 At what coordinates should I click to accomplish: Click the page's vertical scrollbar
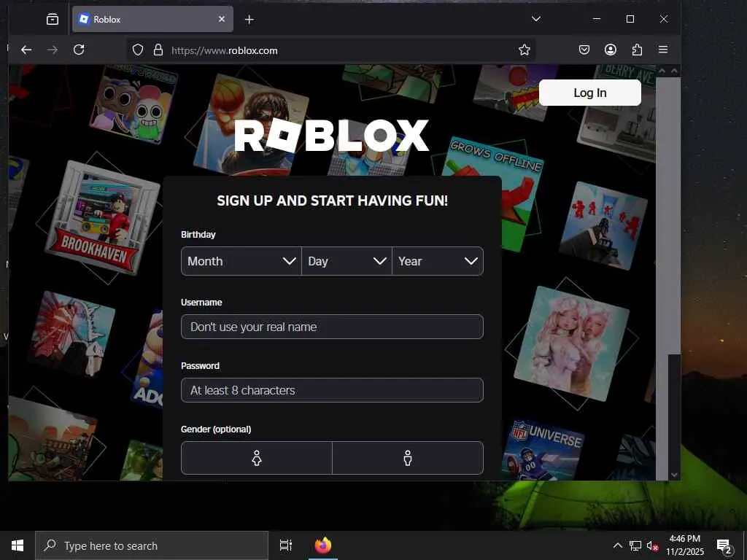[674, 274]
